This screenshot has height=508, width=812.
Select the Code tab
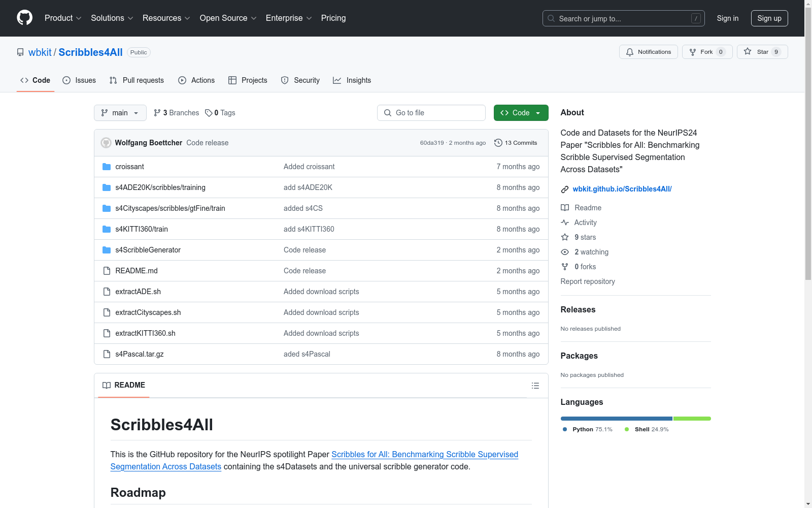(x=36, y=80)
